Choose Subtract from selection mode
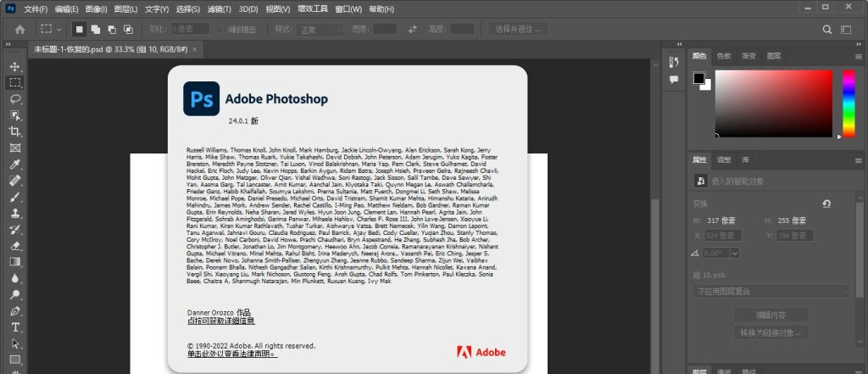 (x=112, y=29)
